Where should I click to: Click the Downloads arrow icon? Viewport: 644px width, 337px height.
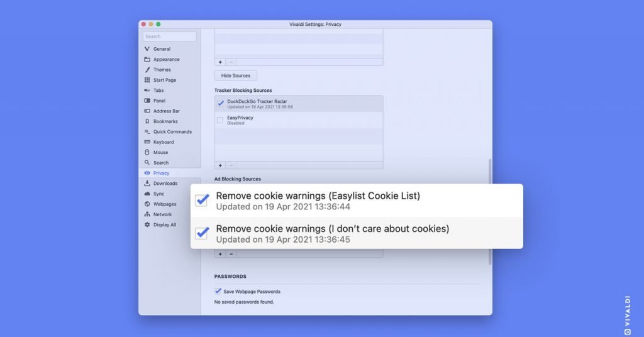click(147, 183)
